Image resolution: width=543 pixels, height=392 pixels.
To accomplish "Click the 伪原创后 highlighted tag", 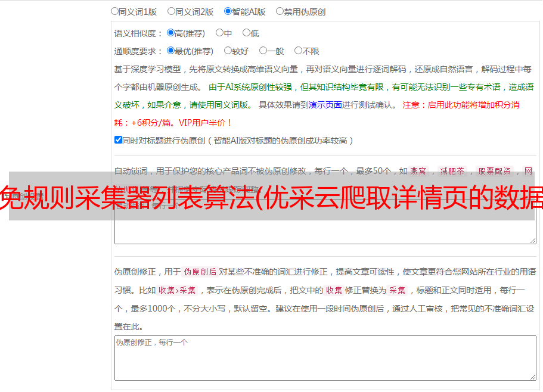I will coord(200,272).
